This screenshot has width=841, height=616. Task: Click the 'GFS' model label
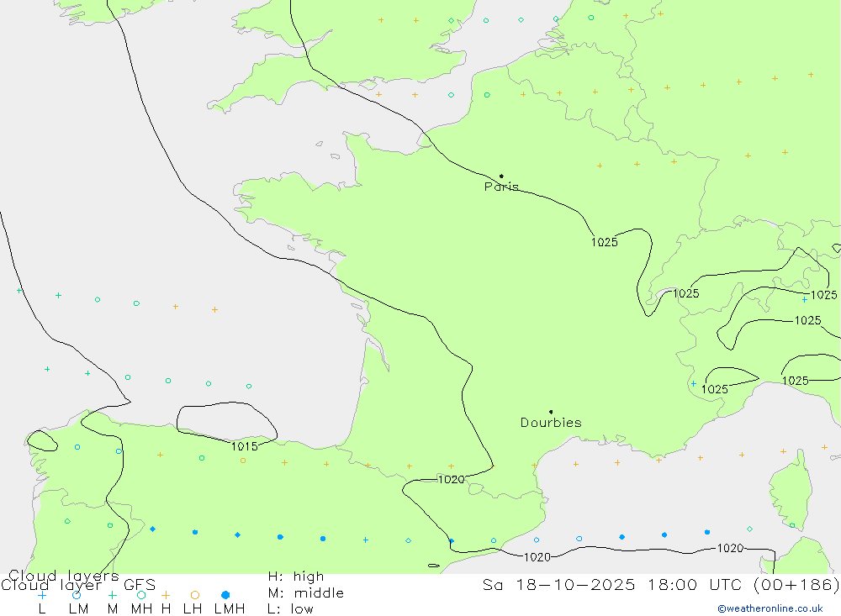(140, 585)
